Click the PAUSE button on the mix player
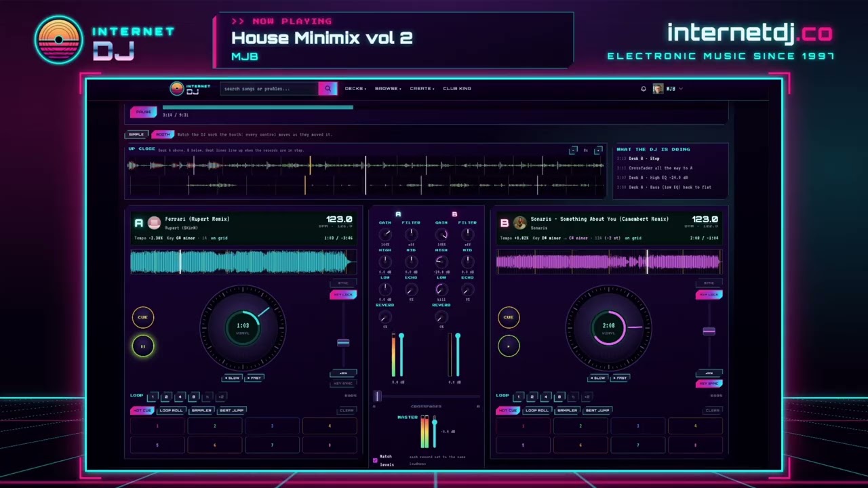Image resolution: width=868 pixels, height=488 pixels. 143,112
